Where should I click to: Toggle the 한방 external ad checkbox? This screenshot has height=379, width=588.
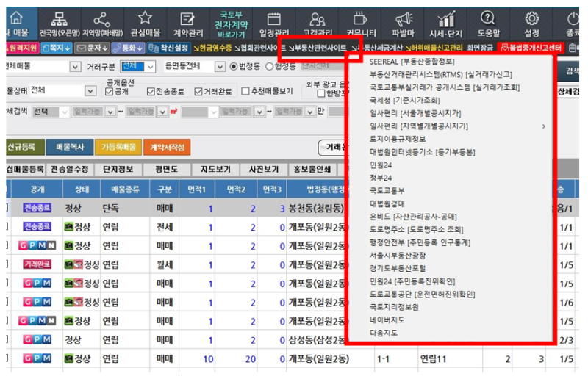pos(321,93)
